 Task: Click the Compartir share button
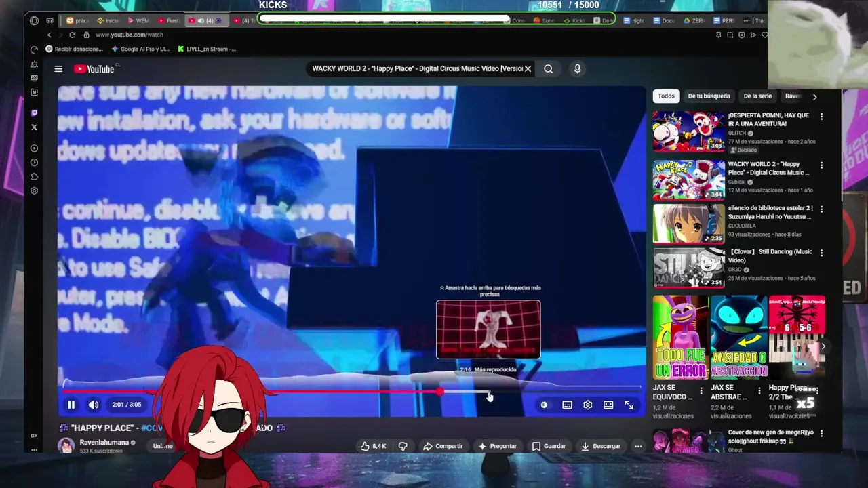tap(443, 446)
